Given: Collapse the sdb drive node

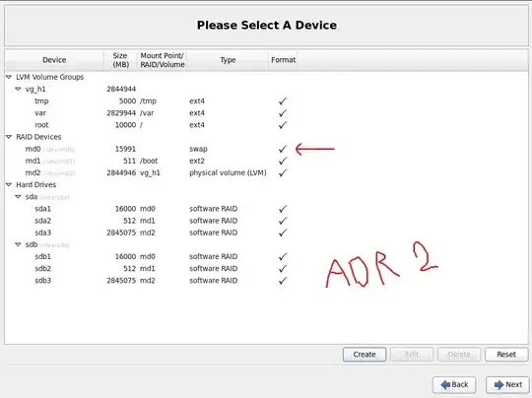Looking at the screenshot, I should pyautogui.click(x=18, y=244).
